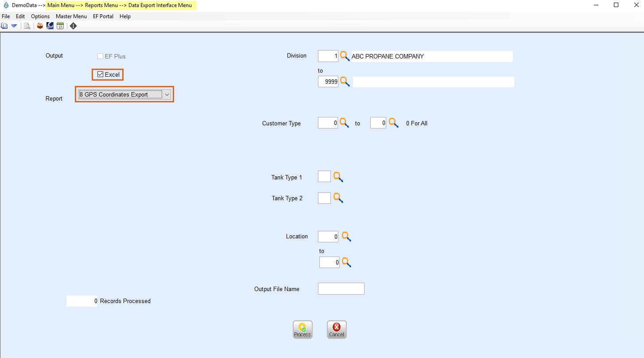The height and width of the screenshot is (358, 644).
Task: Click the Tank Type 2 input box
Action: 324,198
